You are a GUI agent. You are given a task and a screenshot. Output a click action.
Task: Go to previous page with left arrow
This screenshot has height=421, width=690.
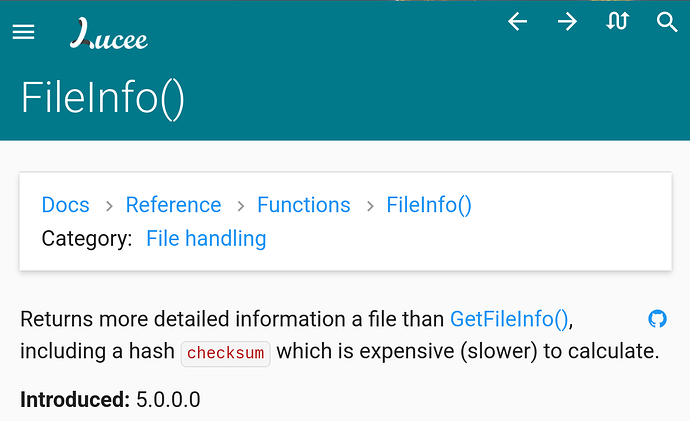point(517,21)
